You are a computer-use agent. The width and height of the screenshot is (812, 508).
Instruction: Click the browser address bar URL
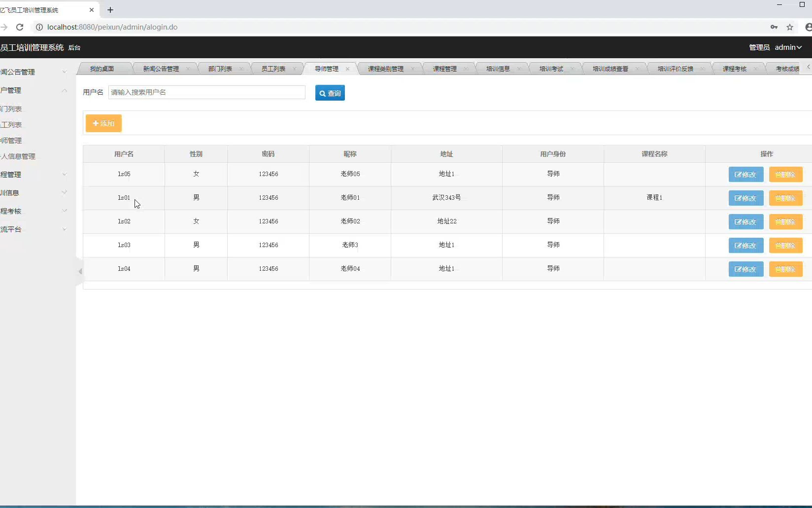112,27
